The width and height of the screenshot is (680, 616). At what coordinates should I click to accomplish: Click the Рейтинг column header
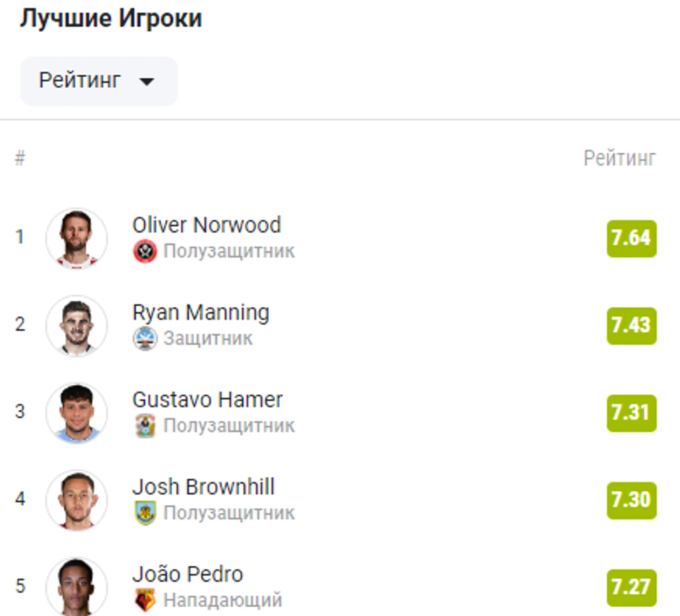[x=619, y=159]
